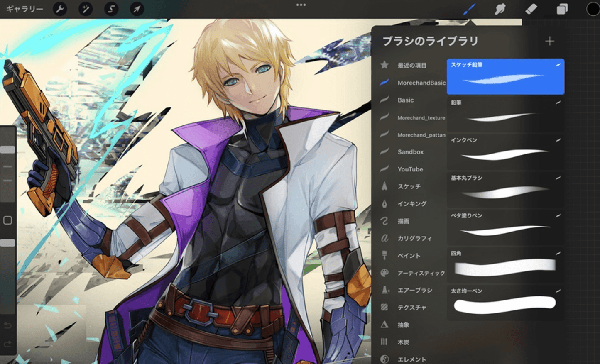Viewport: 600px width, 364px height.
Task: Select the 四角 square brush
Action: pyautogui.click(x=505, y=265)
